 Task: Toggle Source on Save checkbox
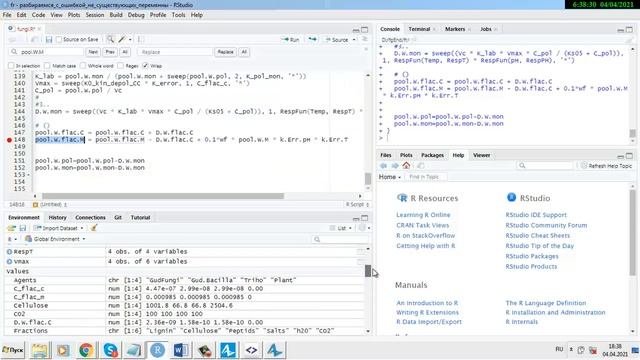coord(59,40)
